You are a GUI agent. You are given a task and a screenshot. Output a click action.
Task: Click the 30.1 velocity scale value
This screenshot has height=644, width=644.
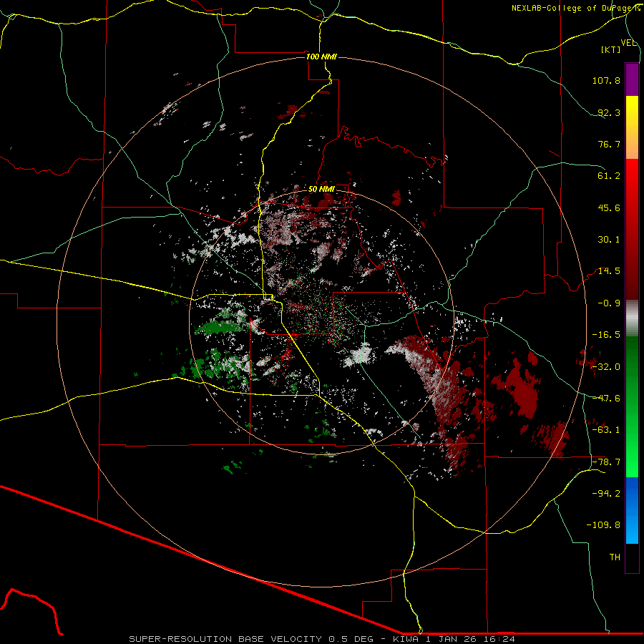coord(609,240)
